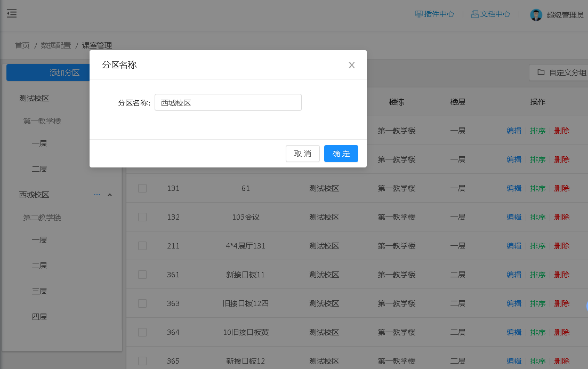This screenshot has height=369, width=588.
Task: Open the more options dots for 西城校区
Action: point(96,195)
